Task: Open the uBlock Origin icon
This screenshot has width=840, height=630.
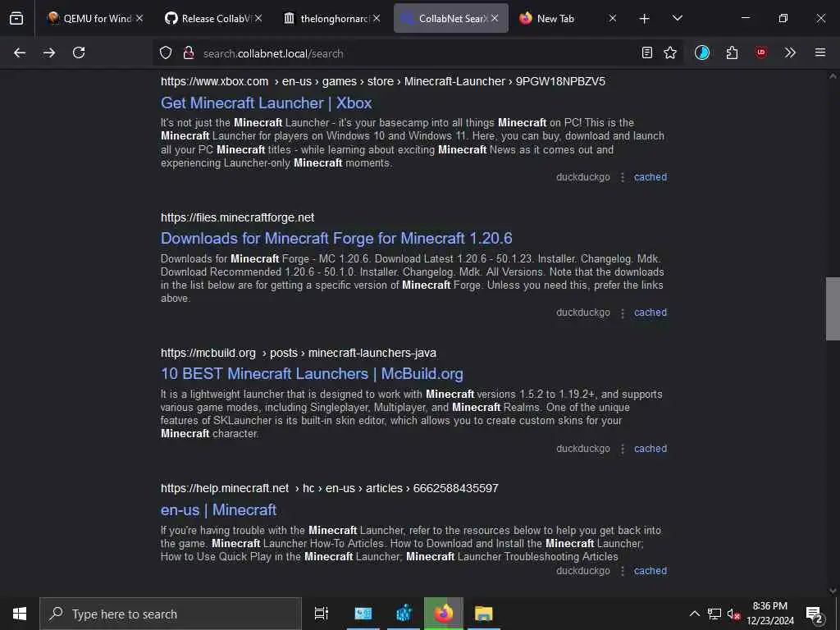Action: point(761,52)
